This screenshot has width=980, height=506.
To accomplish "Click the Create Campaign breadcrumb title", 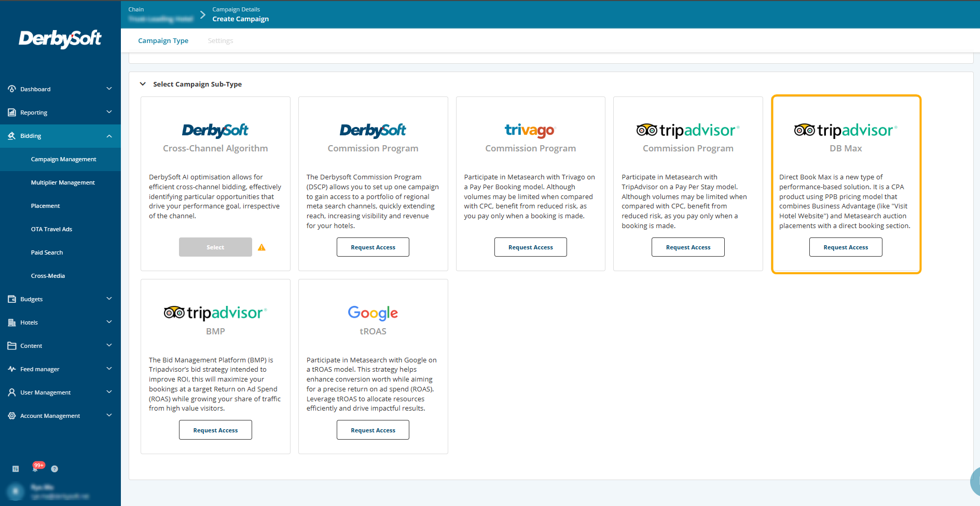I will tap(241, 19).
